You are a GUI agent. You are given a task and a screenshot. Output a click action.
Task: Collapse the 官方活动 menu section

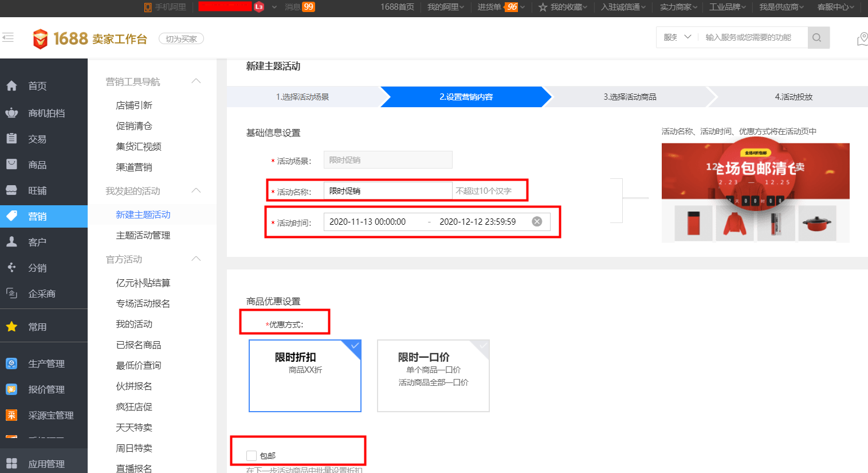[x=196, y=259]
